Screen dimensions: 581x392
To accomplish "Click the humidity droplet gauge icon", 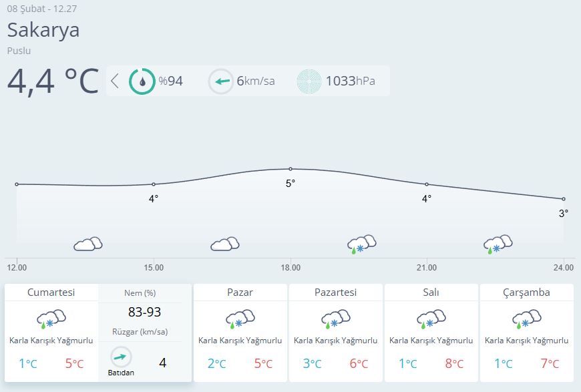I will 142,81.
